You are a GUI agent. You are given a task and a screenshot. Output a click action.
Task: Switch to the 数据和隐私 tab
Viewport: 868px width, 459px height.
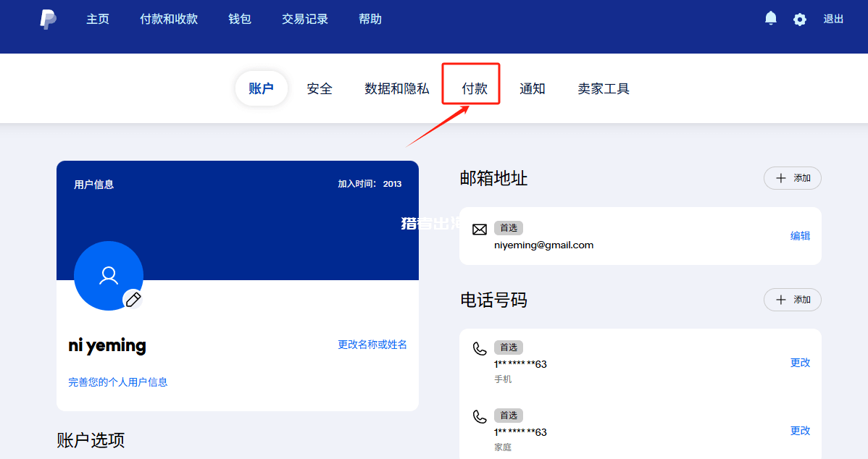click(x=397, y=88)
